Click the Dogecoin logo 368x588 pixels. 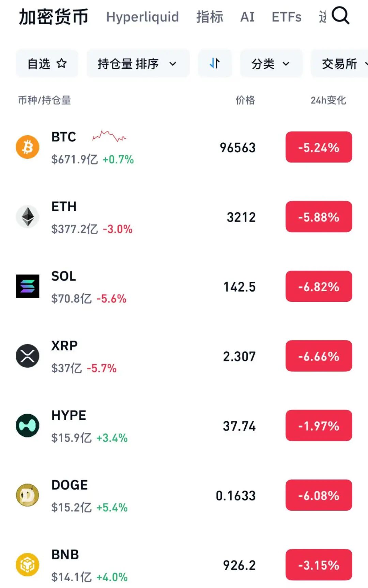(x=28, y=495)
